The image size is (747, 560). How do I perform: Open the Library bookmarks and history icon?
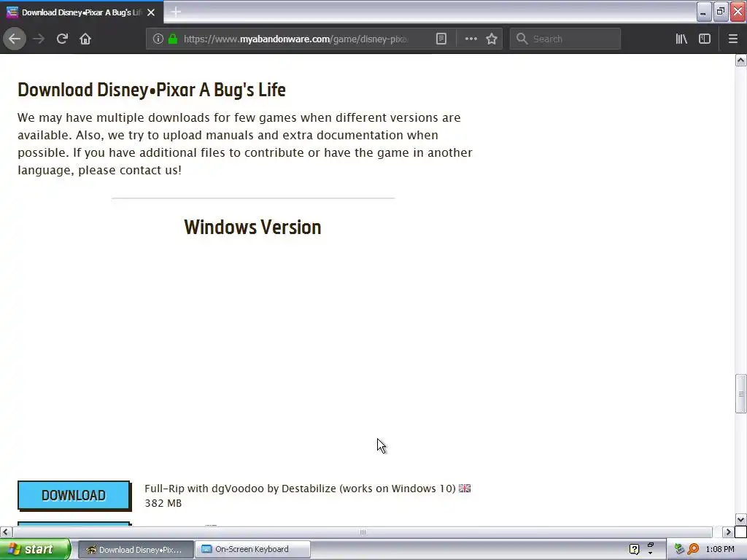pyautogui.click(x=681, y=39)
